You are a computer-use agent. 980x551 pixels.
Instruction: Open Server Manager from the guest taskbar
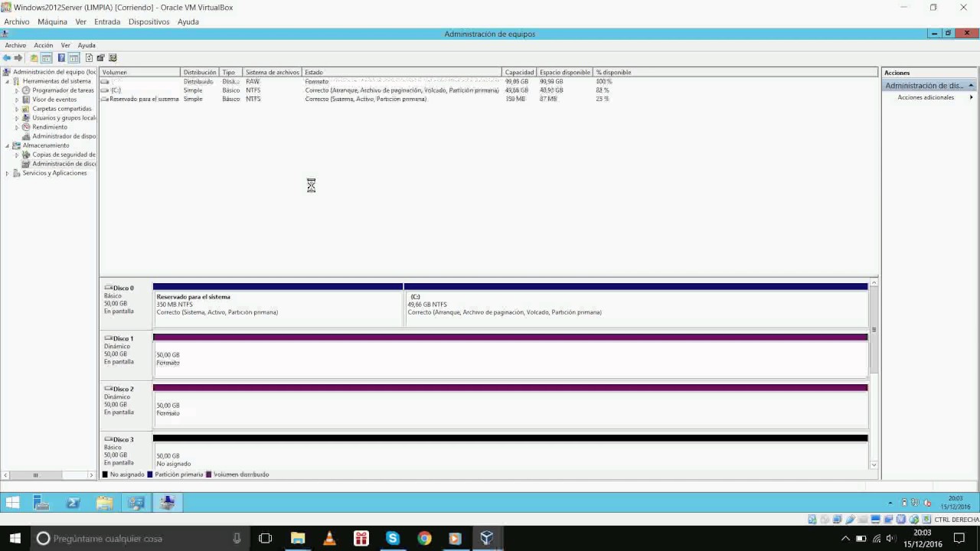pos(41,503)
